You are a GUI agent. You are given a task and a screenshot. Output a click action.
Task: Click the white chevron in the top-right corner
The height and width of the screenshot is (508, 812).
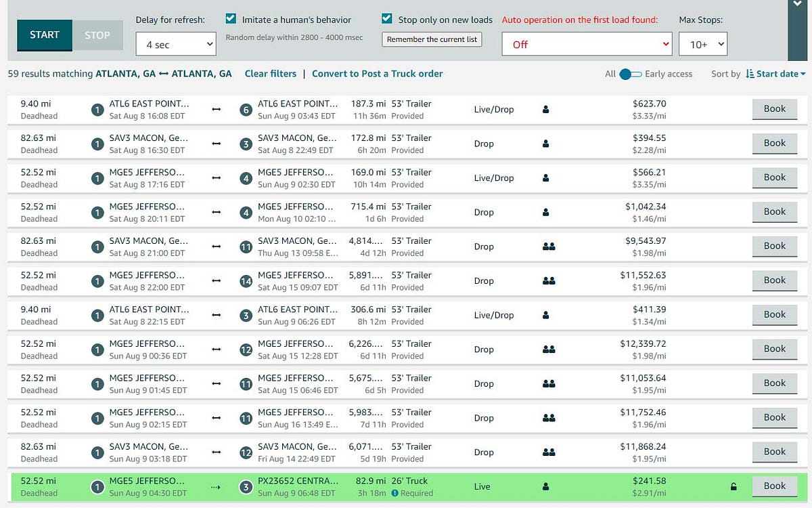pos(798,5)
